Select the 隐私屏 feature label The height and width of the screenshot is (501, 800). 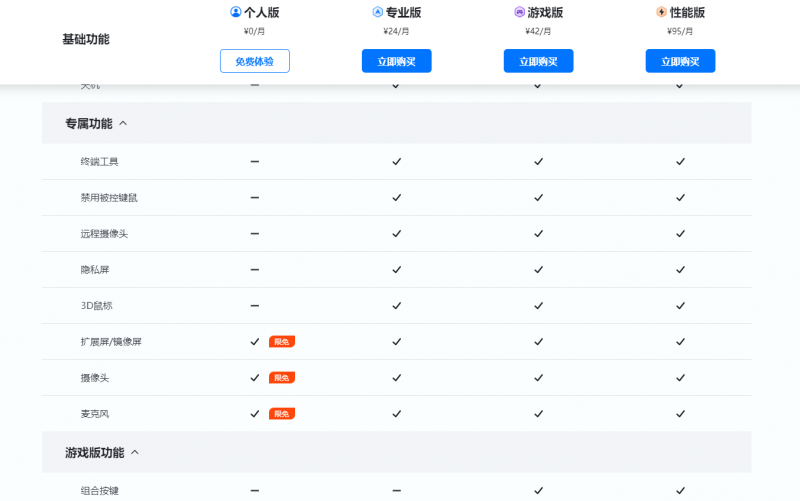click(x=95, y=270)
